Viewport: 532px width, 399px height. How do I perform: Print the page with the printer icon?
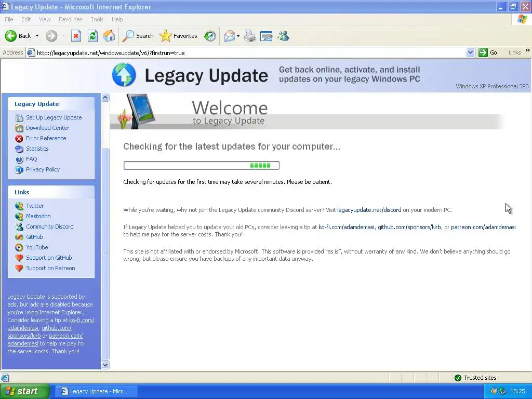coord(250,36)
